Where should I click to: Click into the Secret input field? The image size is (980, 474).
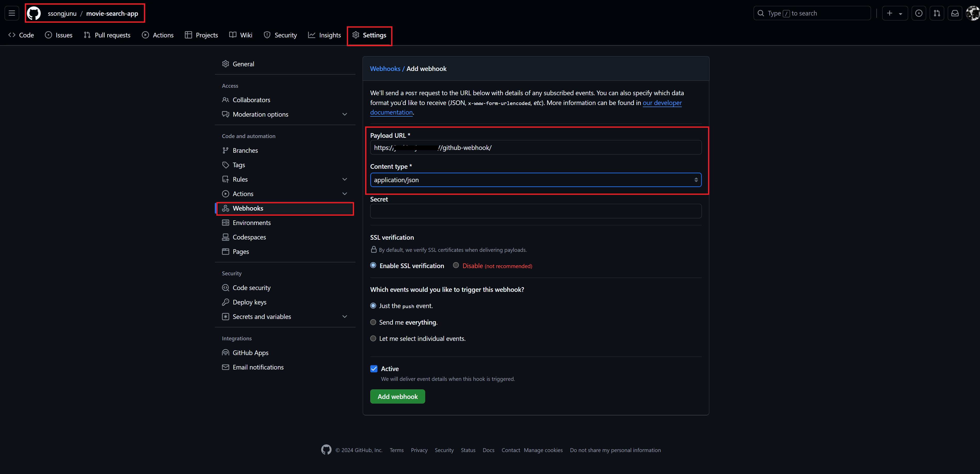click(x=535, y=211)
